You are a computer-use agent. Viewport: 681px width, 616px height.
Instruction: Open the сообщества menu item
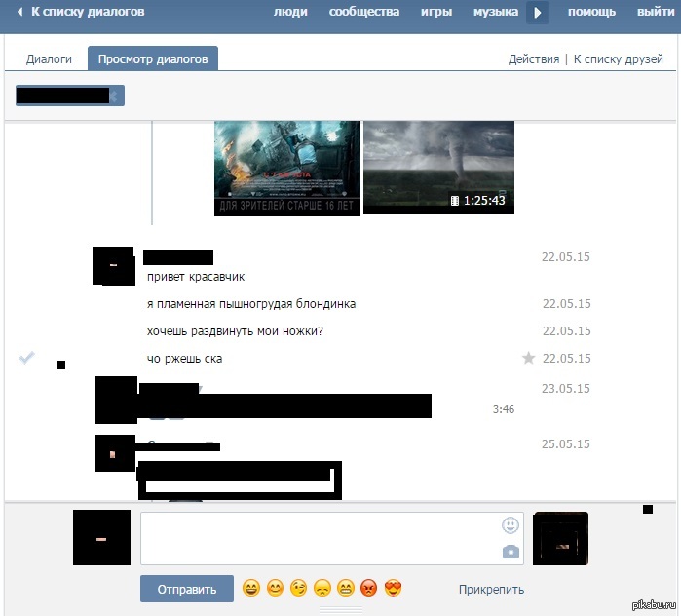coord(363,13)
